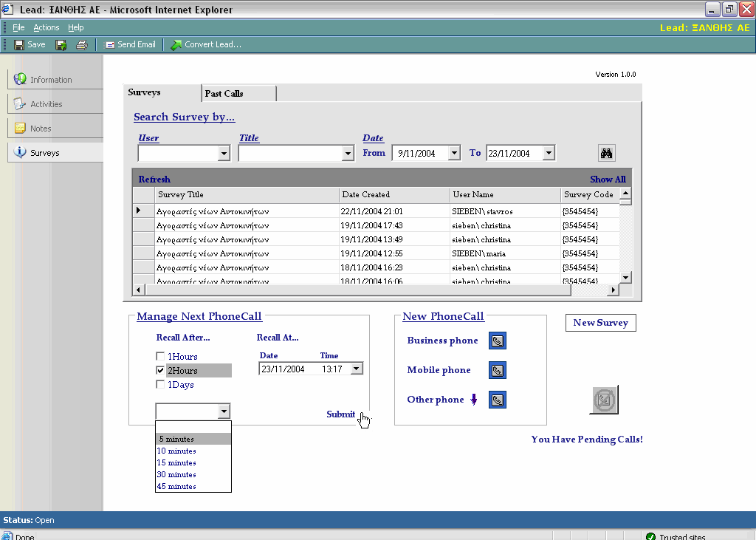This screenshot has height=540, width=756.
Task: Click the grid's scroll left arrow
Action: (x=138, y=290)
